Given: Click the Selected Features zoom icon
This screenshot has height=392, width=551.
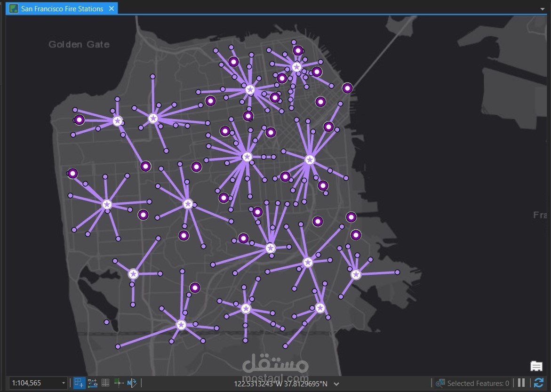Looking at the screenshot, I should (440, 383).
